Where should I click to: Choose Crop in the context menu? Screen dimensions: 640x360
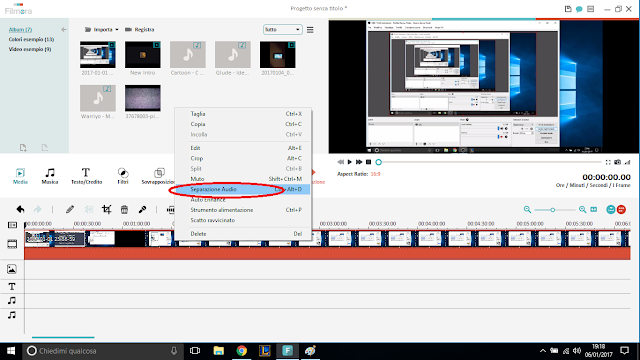coord(242,158)
